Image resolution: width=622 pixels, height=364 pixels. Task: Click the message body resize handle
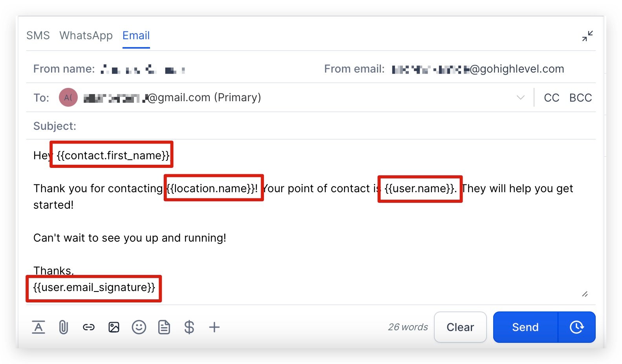pyautogui.click(x=585, y=294)
